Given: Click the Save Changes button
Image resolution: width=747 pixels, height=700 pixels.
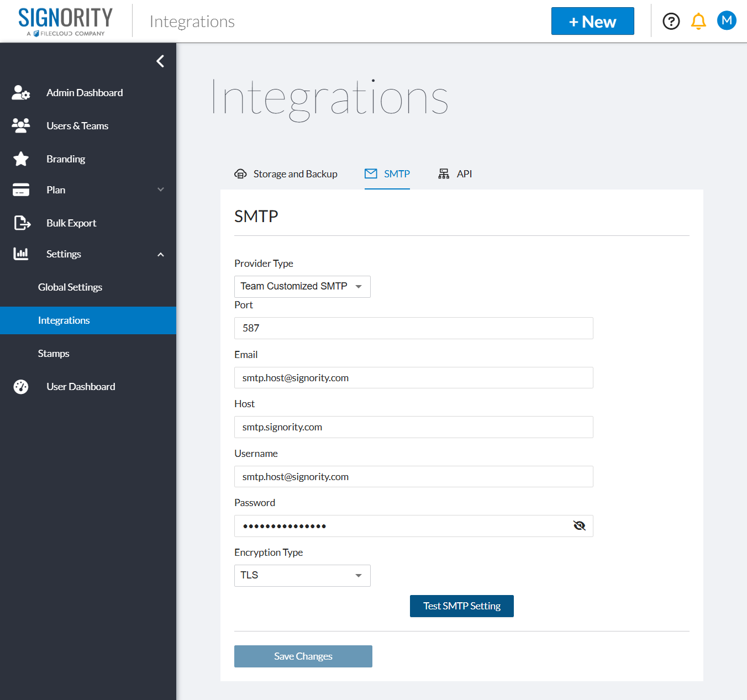Looking at the screenshot, I should [303, 656].
